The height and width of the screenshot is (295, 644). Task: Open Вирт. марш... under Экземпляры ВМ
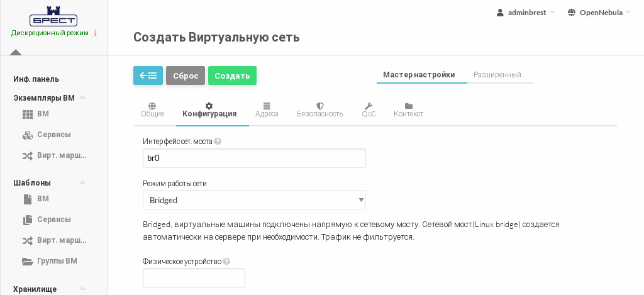[x=62, y=155]
